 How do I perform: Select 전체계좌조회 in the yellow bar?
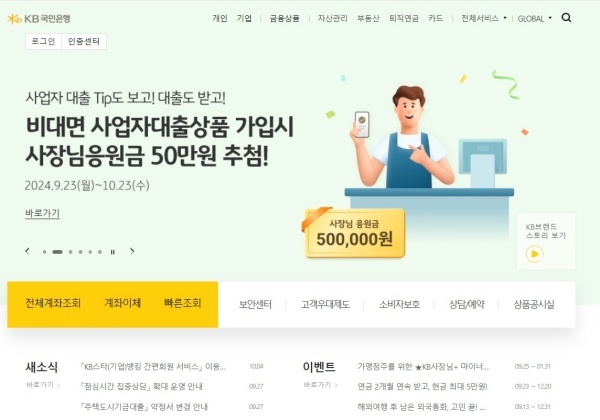click(53, 303)
